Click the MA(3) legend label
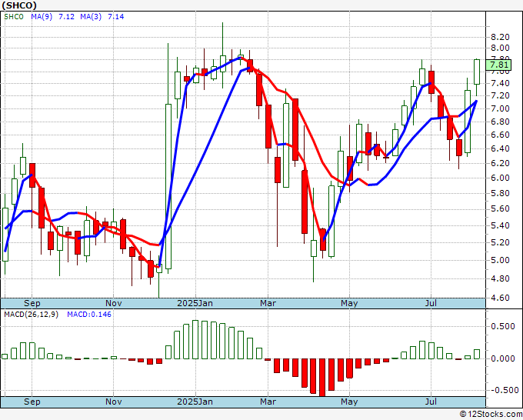This screenshot has width=523, height=420. pyautogui.click(x=91, y=17)
